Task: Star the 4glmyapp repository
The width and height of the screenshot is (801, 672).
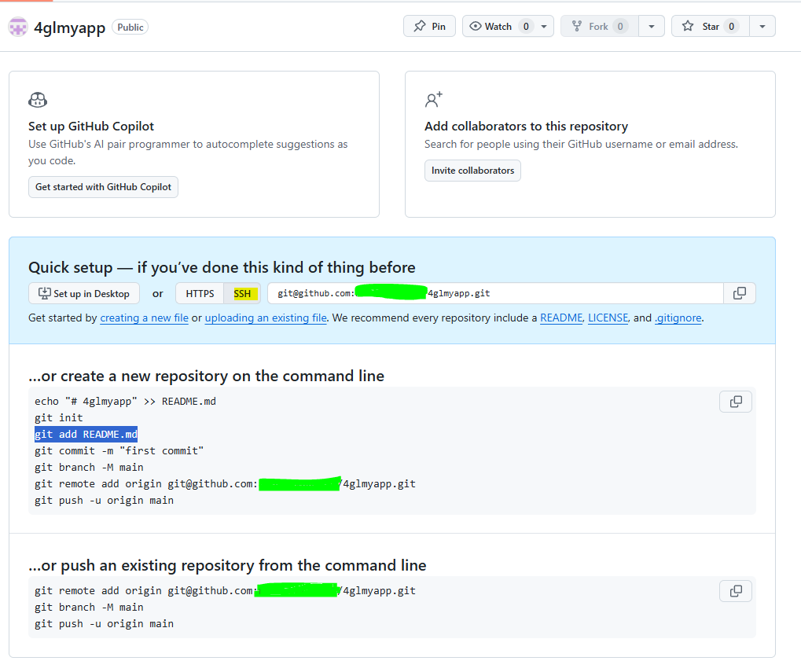Action: coord(711,27)
